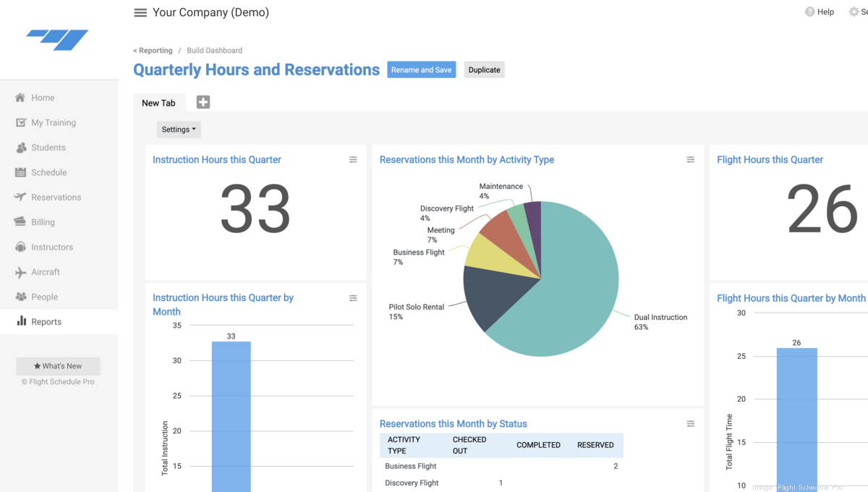The image size is (868, 492).
Task: Expand the Settings dropdown
Action: (179, 130)
